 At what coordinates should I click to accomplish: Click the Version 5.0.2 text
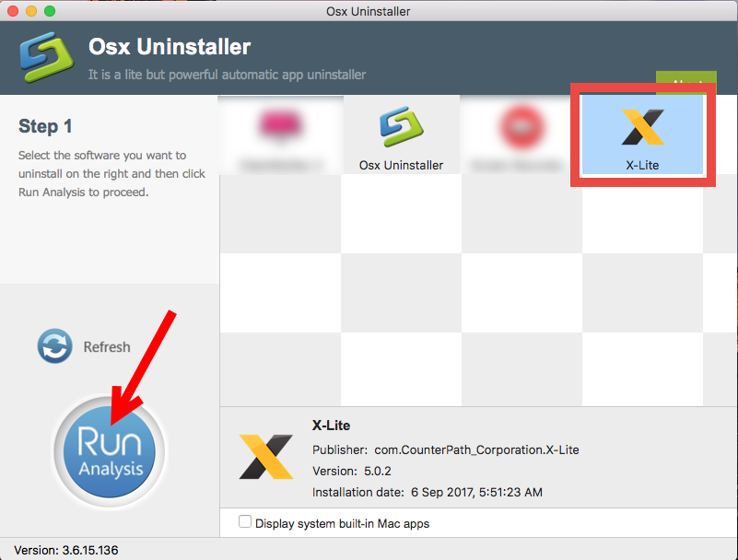[352, 471]
